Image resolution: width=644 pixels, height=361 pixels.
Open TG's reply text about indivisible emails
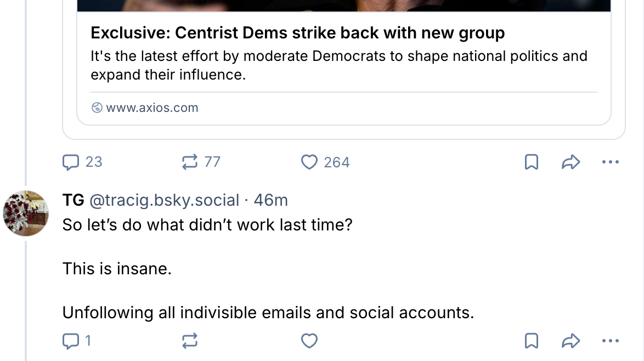pos(268,313)
